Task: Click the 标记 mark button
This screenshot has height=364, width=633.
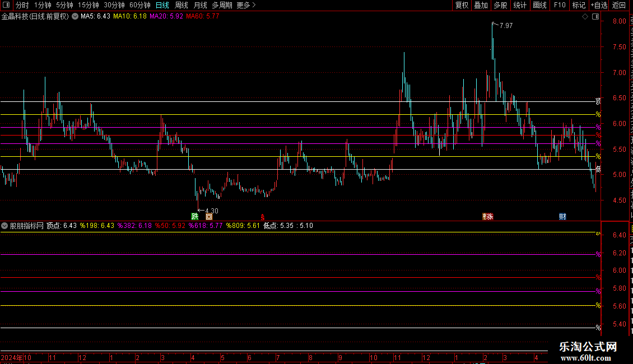Action: point(579,5)
